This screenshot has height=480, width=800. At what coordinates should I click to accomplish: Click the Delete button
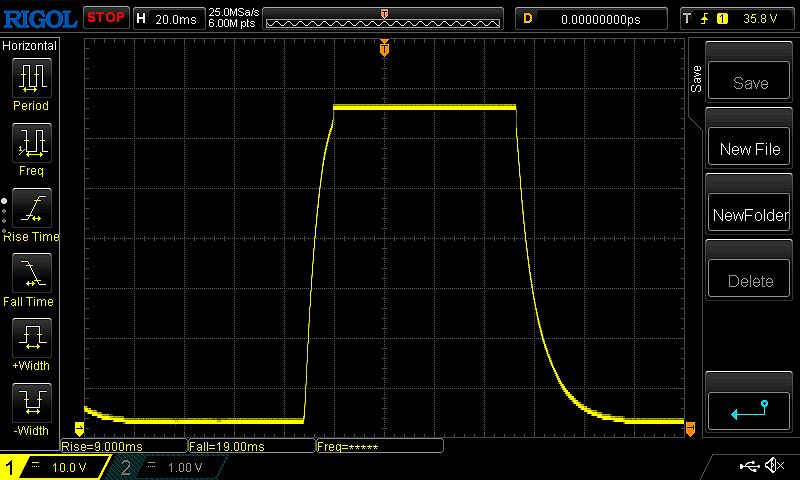(x=749, y=279)
